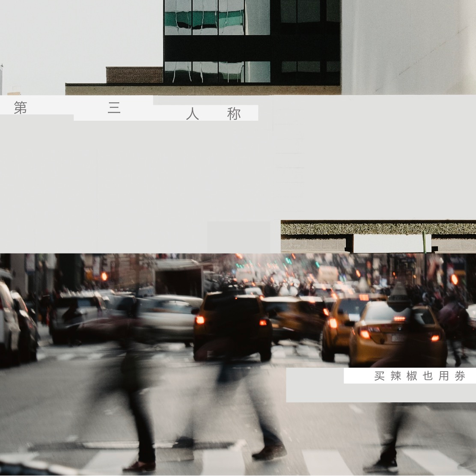Click the title character "称"
This screenshot has height=476, width=476.
[234, 114]
